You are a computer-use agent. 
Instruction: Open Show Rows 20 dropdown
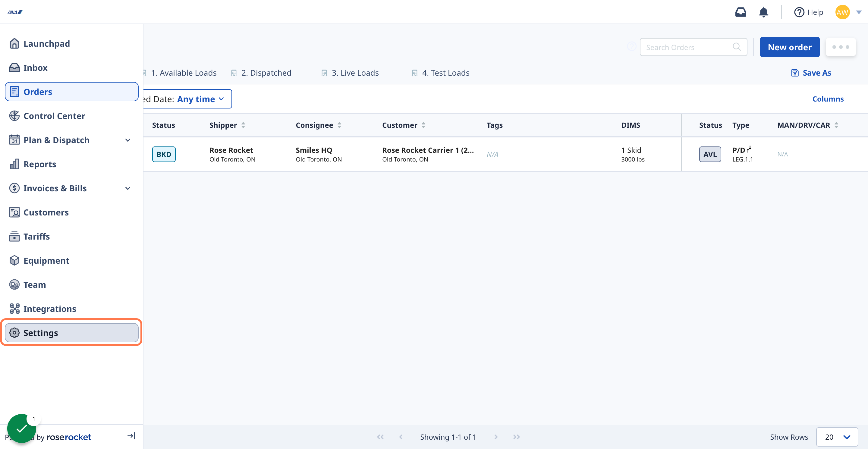837,437
